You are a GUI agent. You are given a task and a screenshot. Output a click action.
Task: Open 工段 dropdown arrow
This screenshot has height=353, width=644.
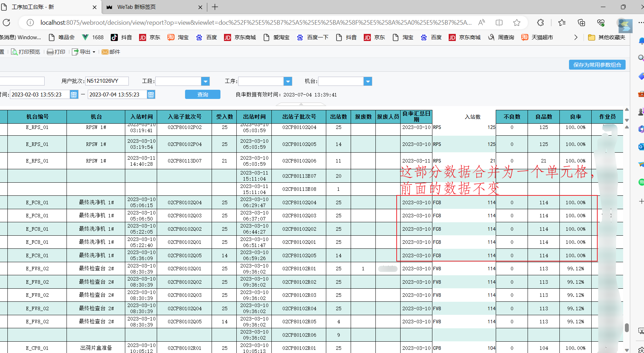(x=205, y=81)
